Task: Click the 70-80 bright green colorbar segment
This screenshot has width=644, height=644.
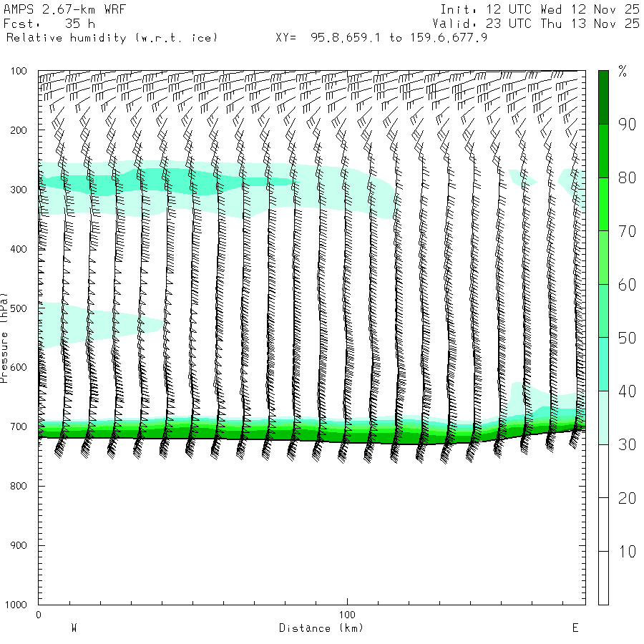Action: pos(603,204)
